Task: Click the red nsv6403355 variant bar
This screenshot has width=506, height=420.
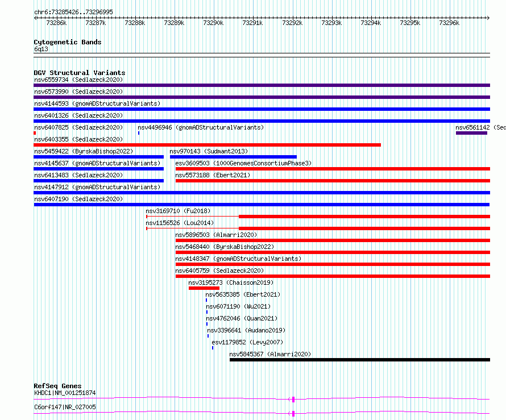Action: coord(207,145)
